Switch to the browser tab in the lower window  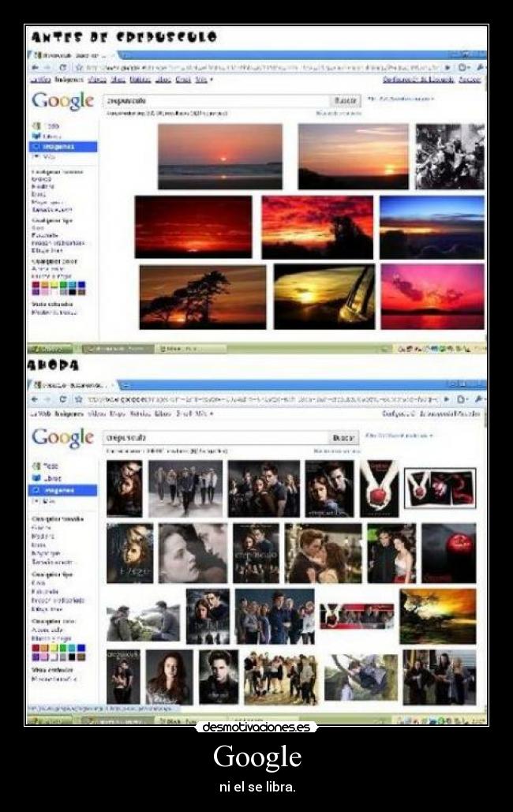(x=73, y=385)
